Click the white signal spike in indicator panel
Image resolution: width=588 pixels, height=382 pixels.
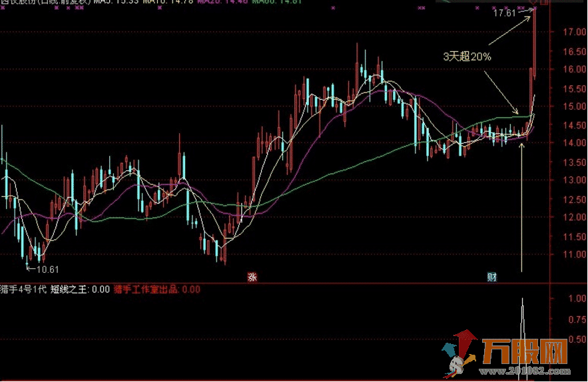pos(522,339)
